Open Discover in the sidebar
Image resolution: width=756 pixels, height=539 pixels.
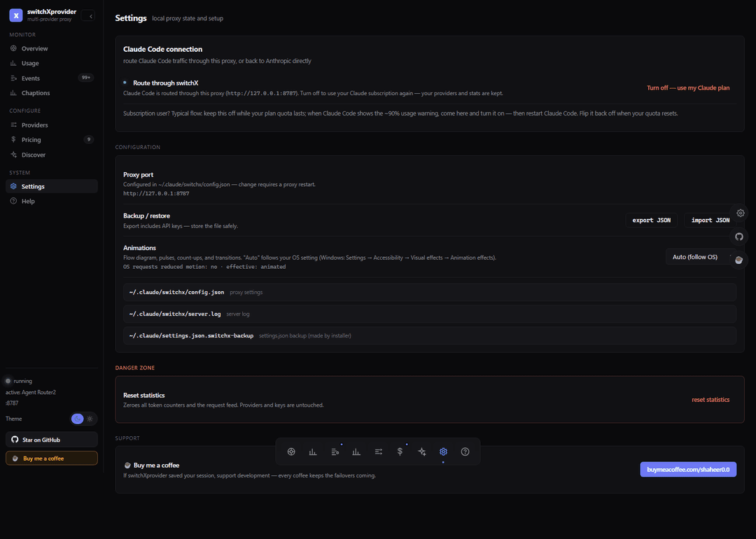point(52,155)
